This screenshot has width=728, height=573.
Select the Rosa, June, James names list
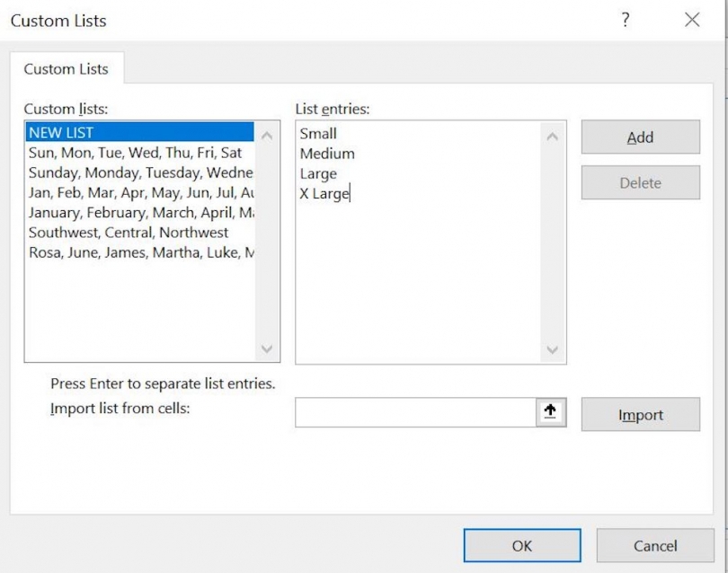[135, 253]
